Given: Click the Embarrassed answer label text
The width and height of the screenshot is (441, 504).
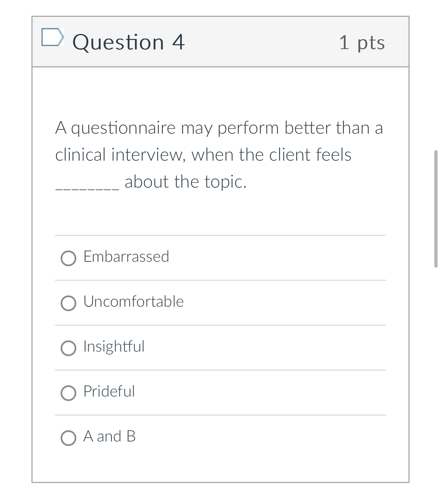Looking at the screenshot, I should (126, 257).
